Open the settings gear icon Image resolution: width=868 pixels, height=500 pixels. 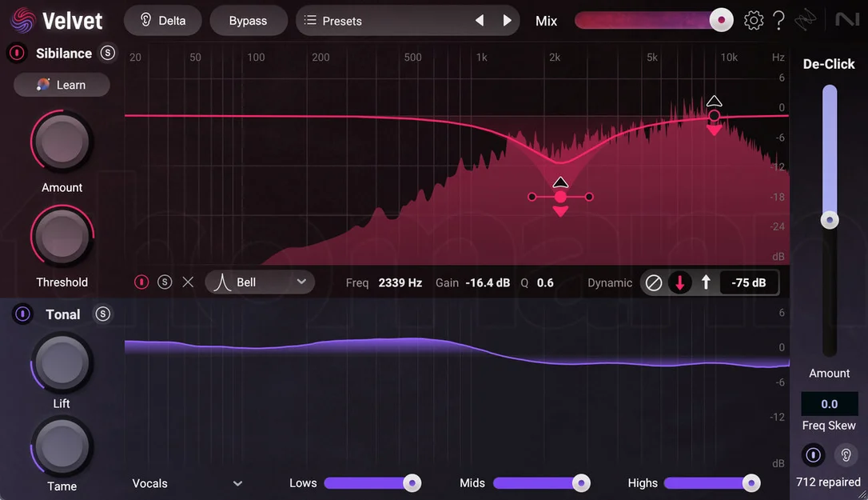[x=754, y=21]
